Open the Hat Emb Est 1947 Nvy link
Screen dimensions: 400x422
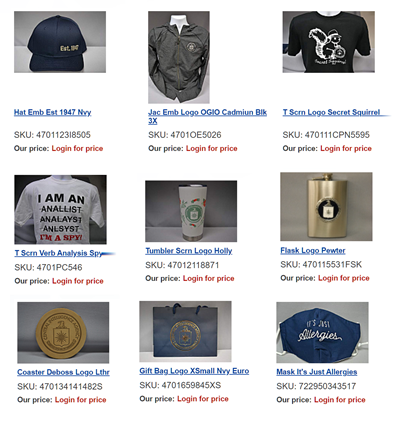click(52, 112)
